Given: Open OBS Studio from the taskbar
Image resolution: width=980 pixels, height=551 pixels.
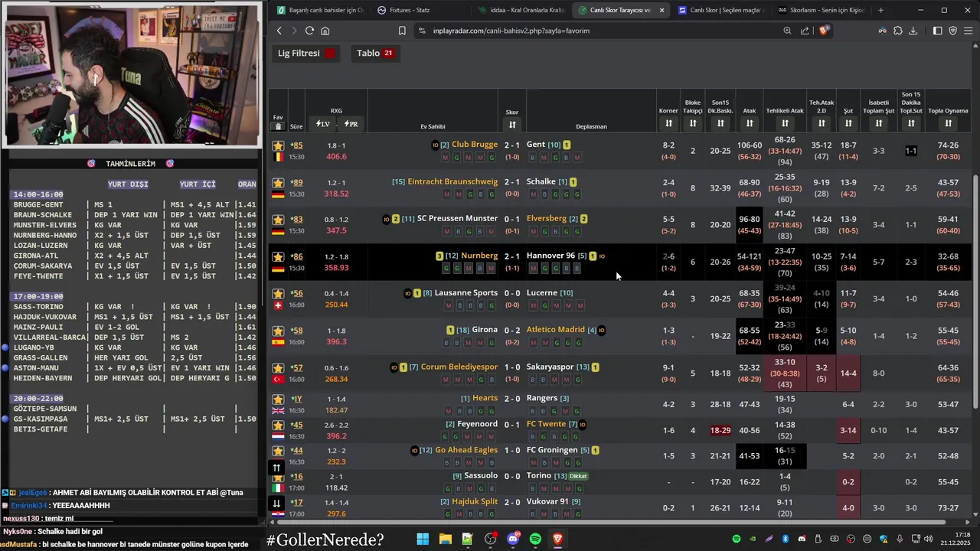Looking at the screenshot, I should (x=491, y=540).
